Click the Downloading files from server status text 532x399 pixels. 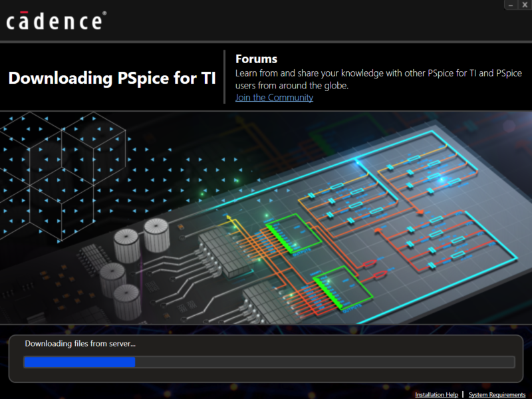point(80,344)
